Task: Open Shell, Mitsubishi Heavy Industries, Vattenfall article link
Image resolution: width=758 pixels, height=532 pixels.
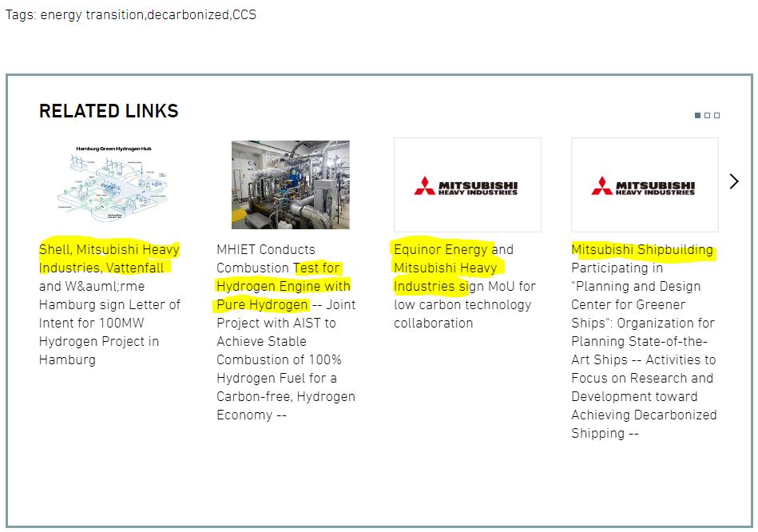Action: click(x=109, y=304)
